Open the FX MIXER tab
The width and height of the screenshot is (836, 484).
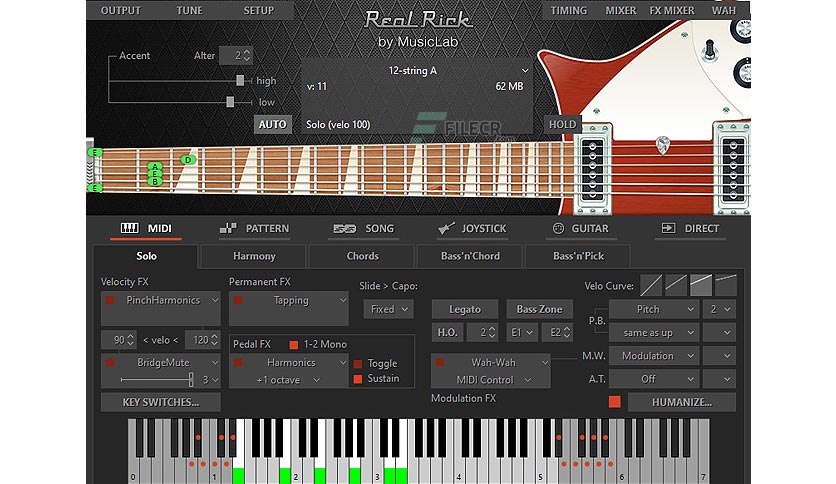click(672, 10)
